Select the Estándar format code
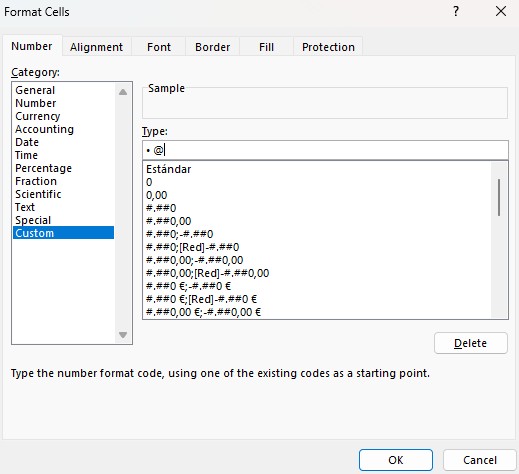The image size is (519, 474). click(x=318, y=169)
